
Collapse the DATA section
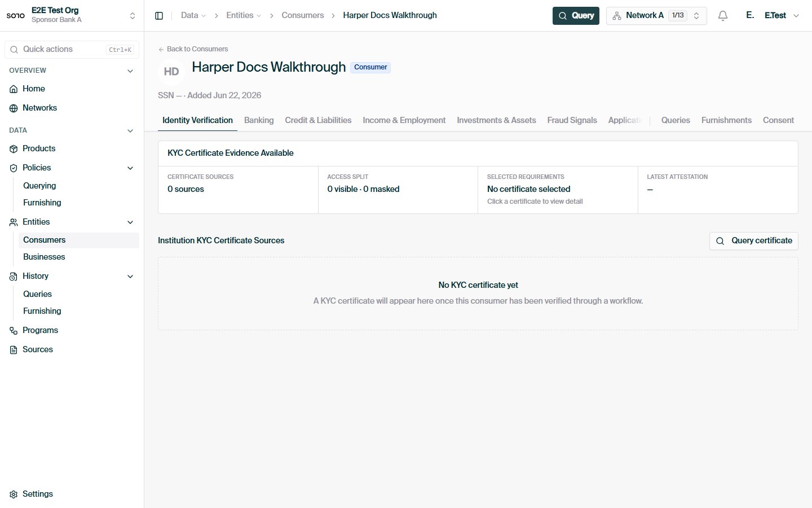point(130,131)
